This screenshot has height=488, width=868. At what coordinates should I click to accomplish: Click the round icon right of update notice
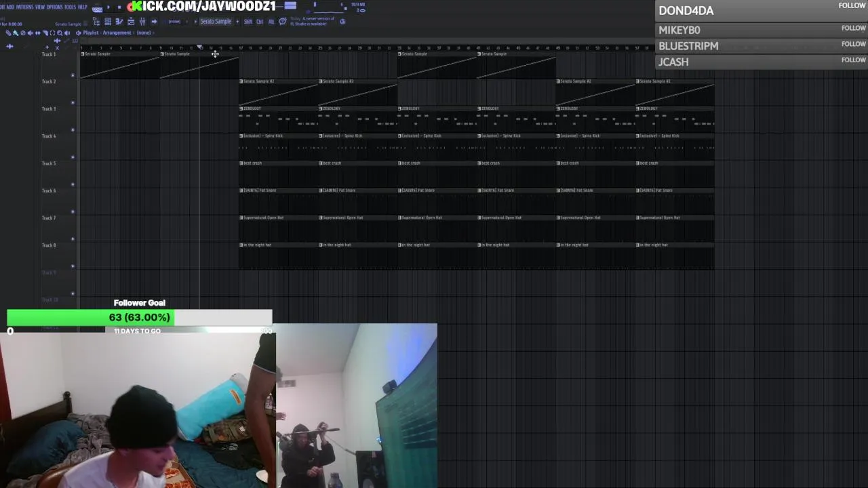(342, 22)
